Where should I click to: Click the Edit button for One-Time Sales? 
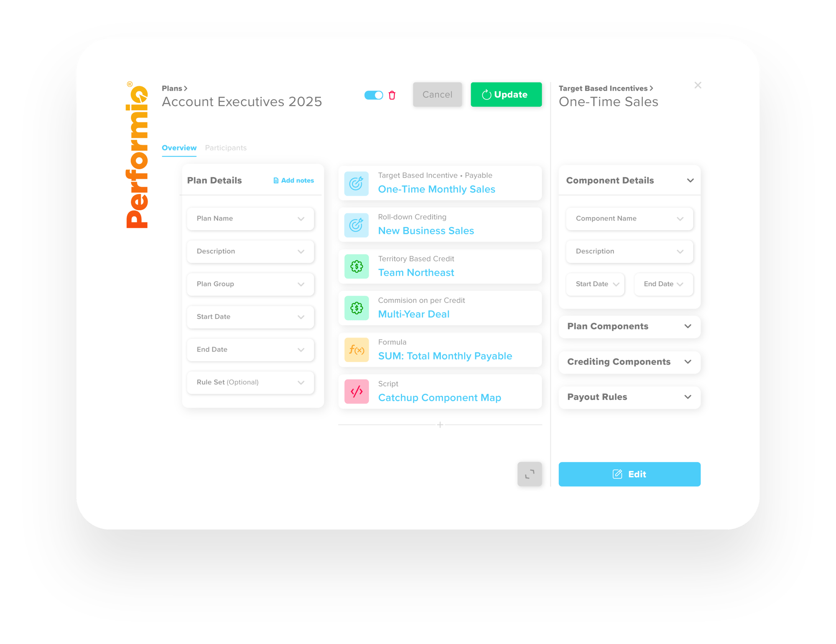pos(630,473)
